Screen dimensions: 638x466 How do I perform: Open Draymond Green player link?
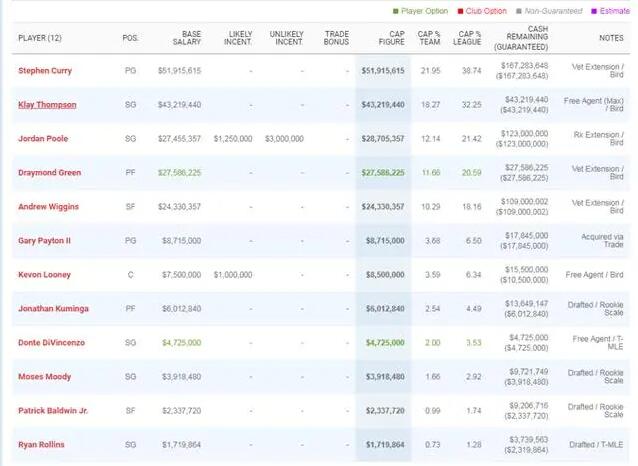50,173
